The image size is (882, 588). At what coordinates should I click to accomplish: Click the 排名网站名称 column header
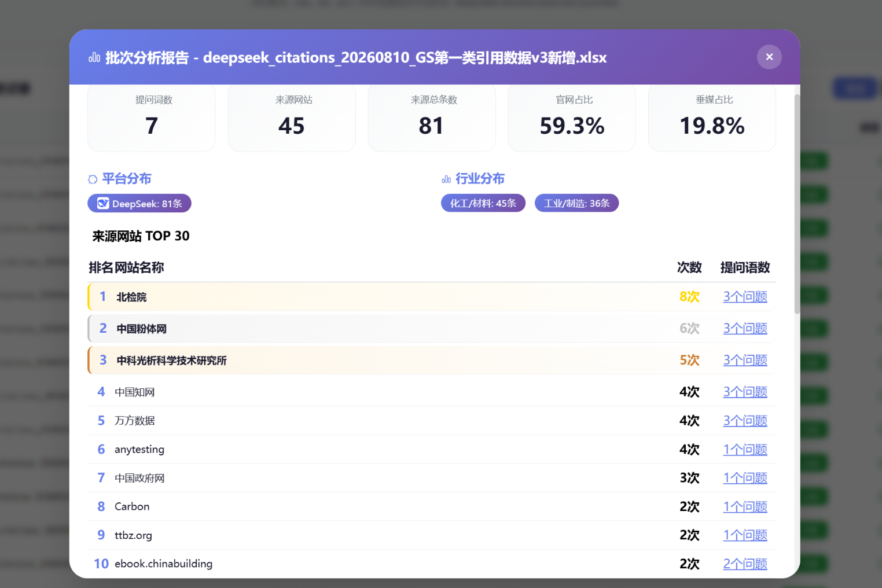(x=126, y=267)
